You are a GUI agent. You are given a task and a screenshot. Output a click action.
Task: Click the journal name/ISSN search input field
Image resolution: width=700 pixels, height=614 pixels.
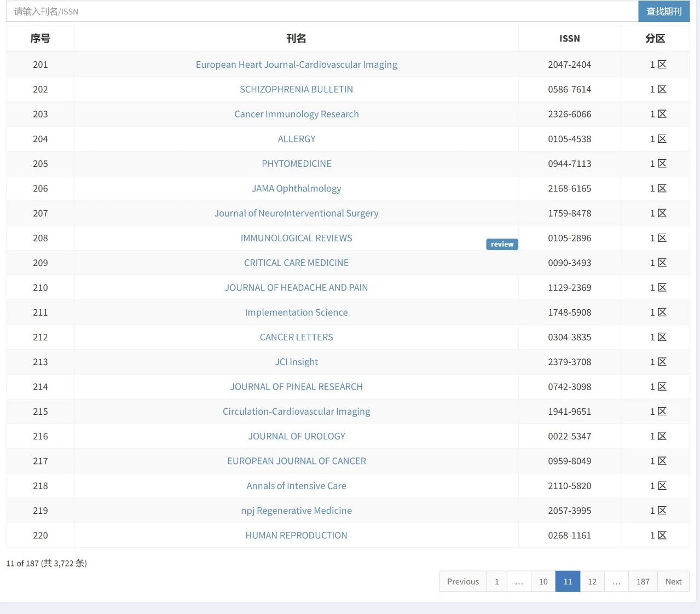coord(322,11)
